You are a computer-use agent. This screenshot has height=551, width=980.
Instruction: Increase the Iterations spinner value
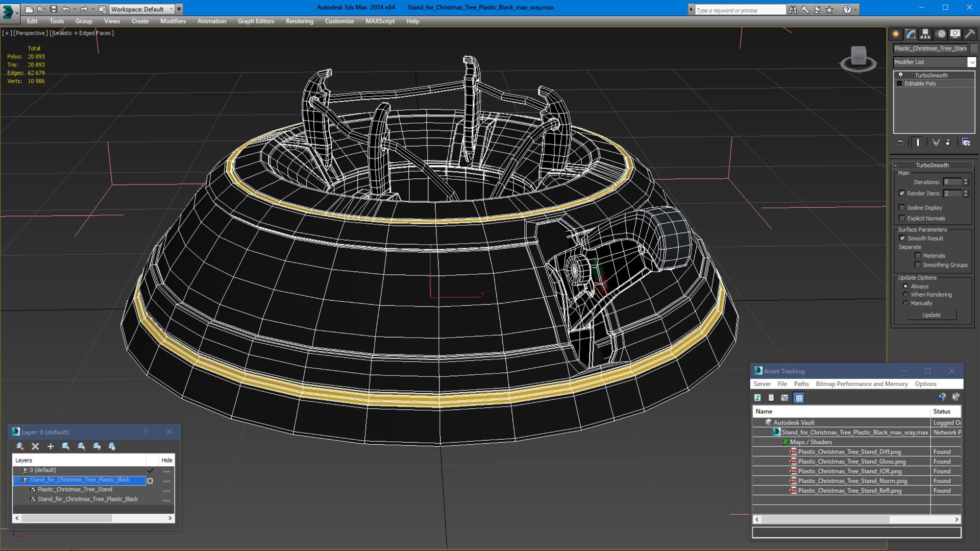point(966,180)
